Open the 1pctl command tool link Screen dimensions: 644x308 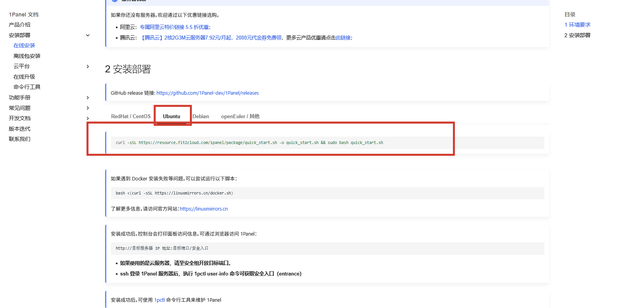[159, 300]
